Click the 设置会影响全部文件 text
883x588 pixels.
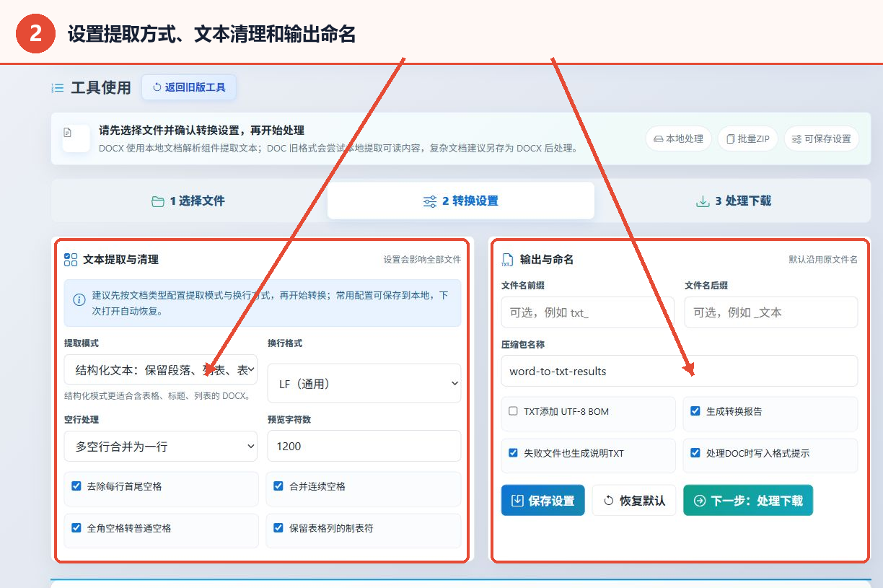point(422,260)
